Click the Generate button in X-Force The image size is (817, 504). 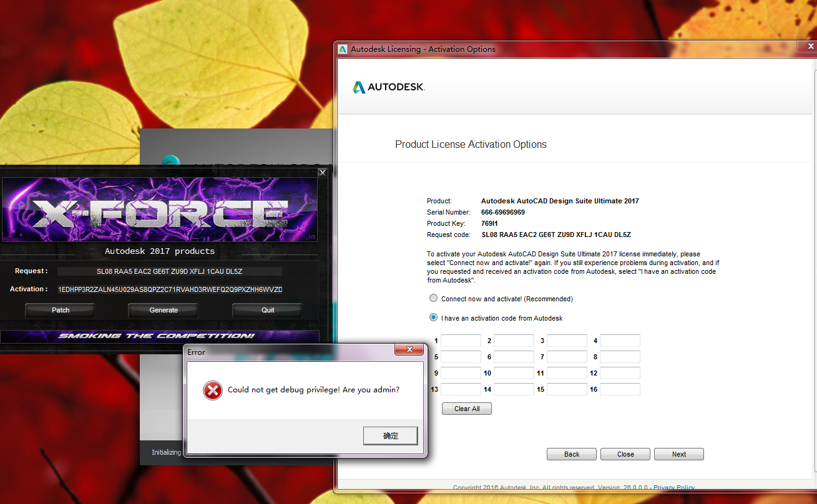tap(164, 310)
